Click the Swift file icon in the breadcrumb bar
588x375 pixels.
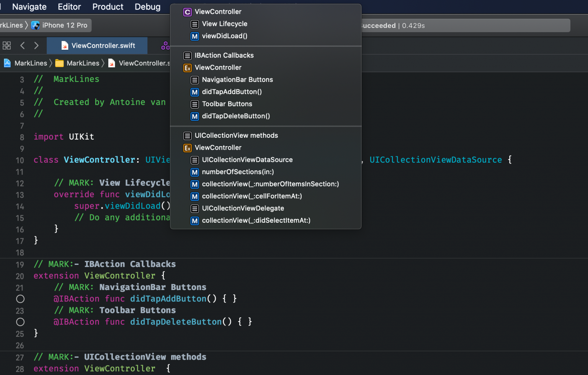pyautogui.click(x=111, y=63)
